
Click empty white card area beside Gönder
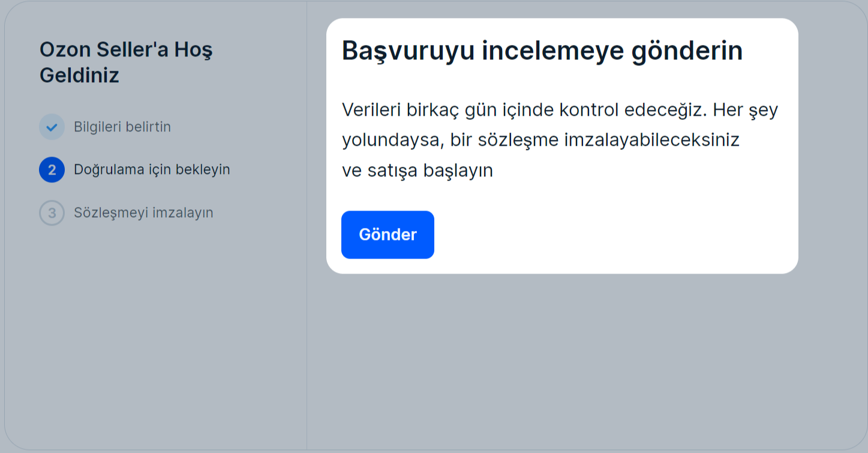(612, 235)
